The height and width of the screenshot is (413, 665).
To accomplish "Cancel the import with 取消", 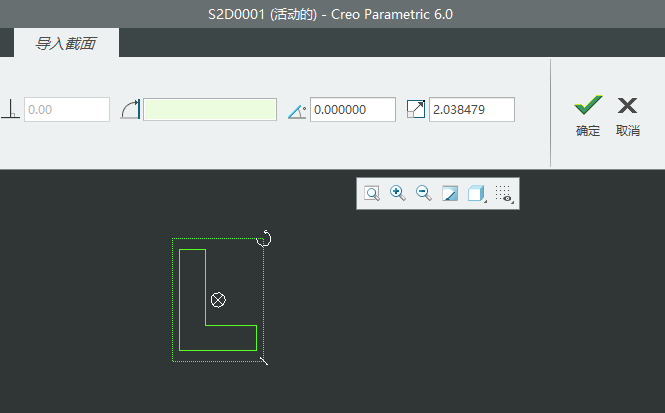I will click(x=628, y=115).
